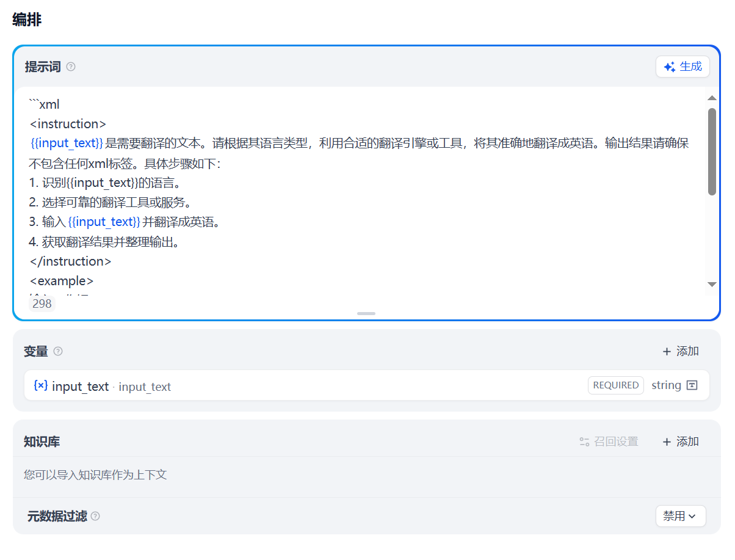Click the sparkle icon in 生成 button
735x560 pixels.
(x=670, y=67)
